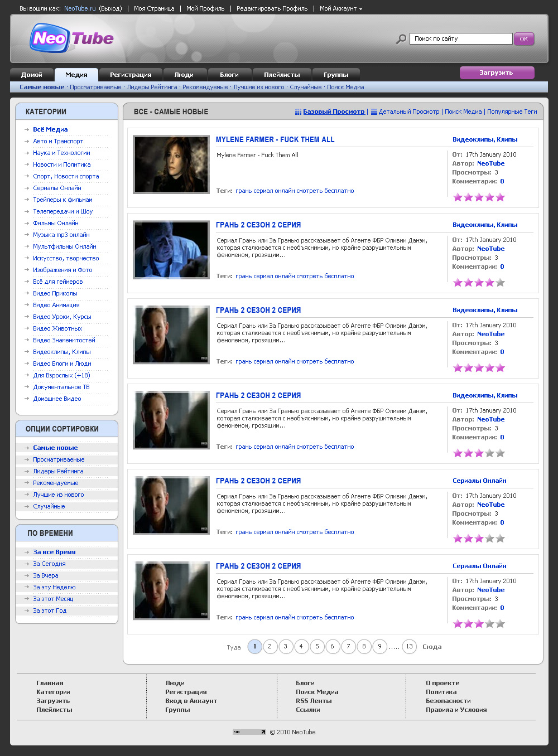This screenshot has width=558, height=756.
Task: Open the Плейлисты tab
Action: [x=282, y=75]
